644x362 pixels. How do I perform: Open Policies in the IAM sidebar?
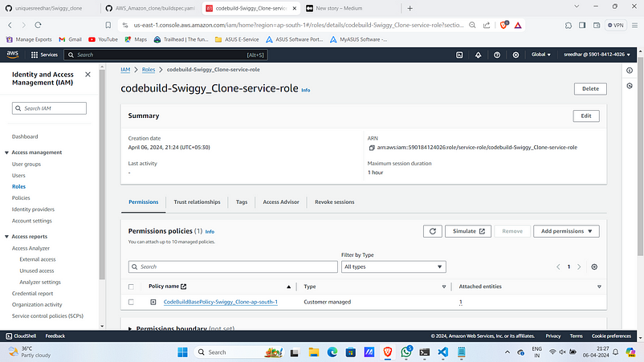(21, 197)
